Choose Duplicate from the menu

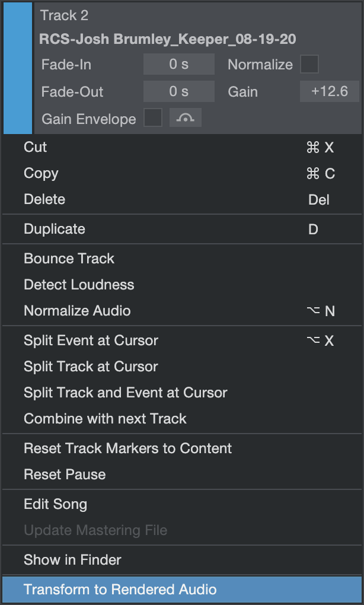point(55,229)
